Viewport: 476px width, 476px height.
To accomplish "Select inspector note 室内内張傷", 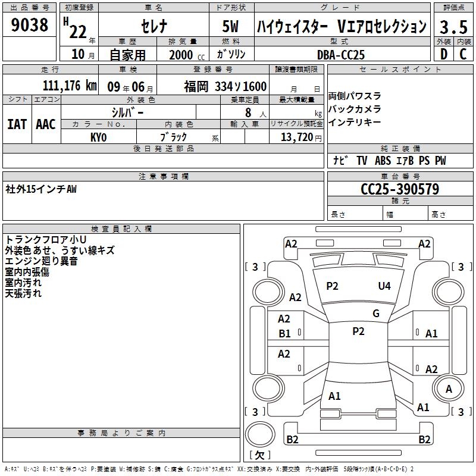I will click(x=27, y=272).
